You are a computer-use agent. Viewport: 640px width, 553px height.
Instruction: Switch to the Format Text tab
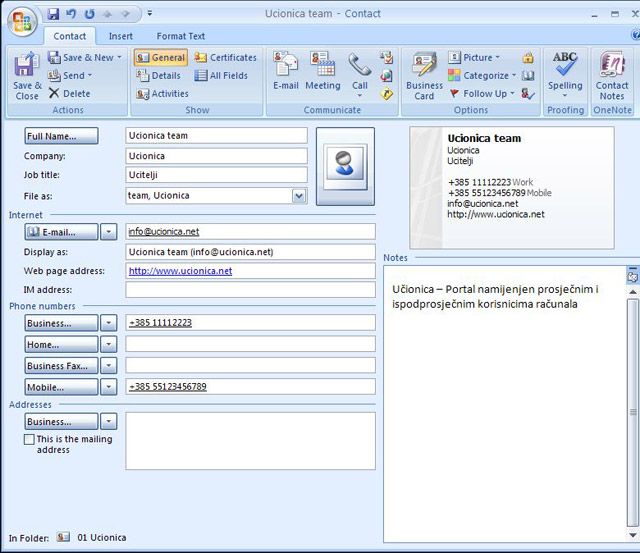pos(180,36)
